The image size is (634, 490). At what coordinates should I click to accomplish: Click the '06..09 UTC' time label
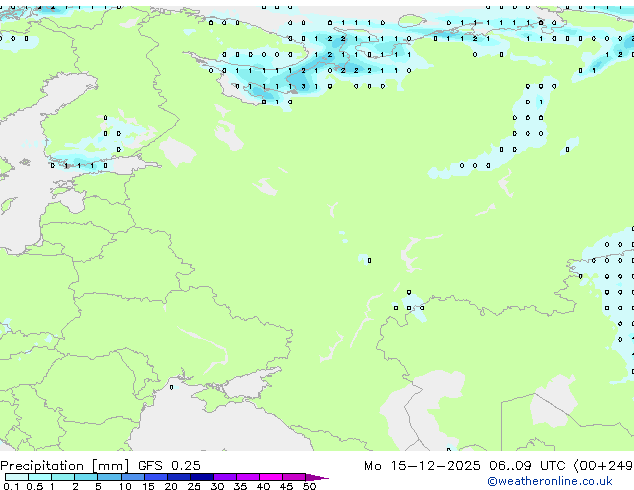[527, 466]
